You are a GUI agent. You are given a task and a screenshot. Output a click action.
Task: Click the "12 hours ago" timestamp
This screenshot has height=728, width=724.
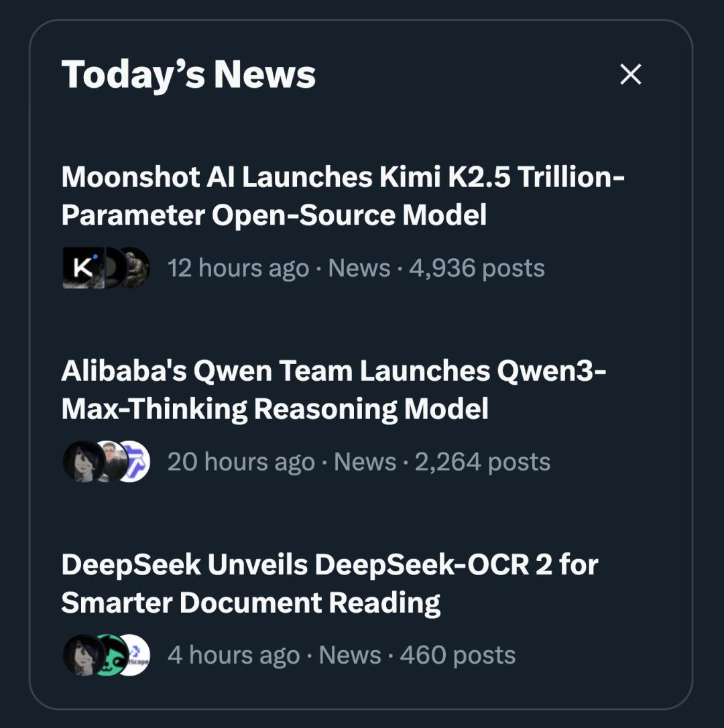coord(238,268)
